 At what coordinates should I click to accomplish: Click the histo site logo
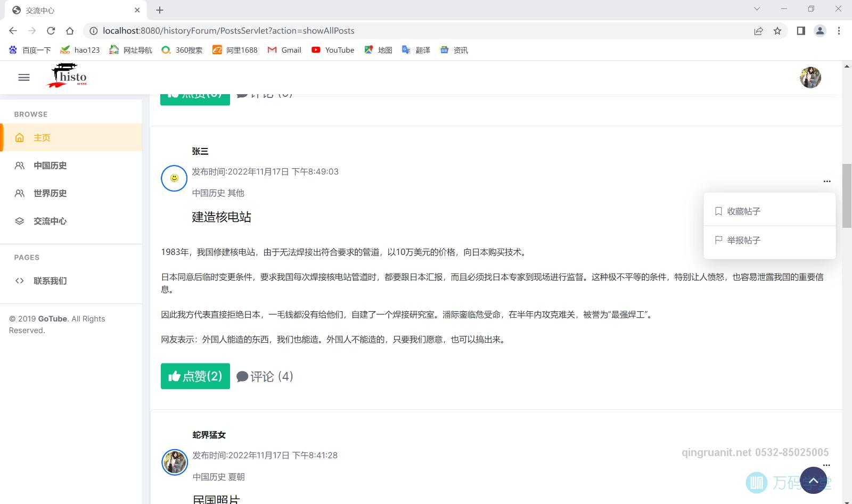click(69, 76)
